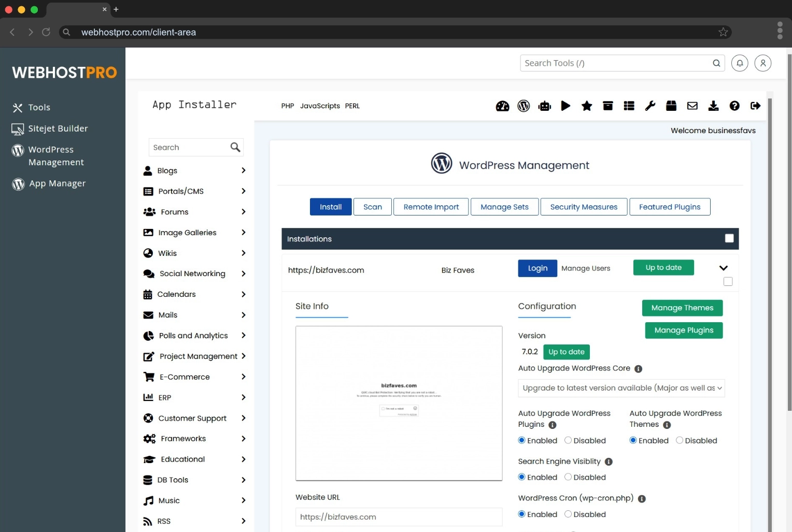Click info icon beside Auto Upgrade WordPress Core
This screenshot has width=792, height=532.
(639, 369)
